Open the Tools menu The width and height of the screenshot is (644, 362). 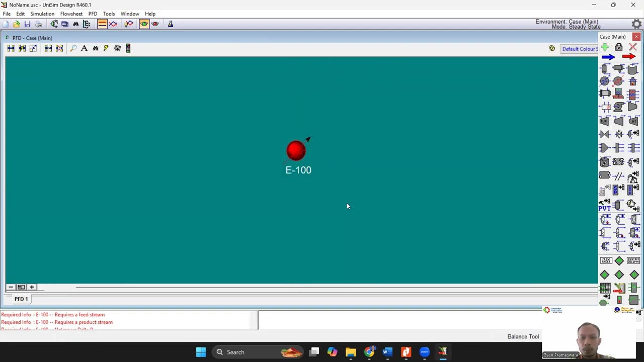coord(109,14)
